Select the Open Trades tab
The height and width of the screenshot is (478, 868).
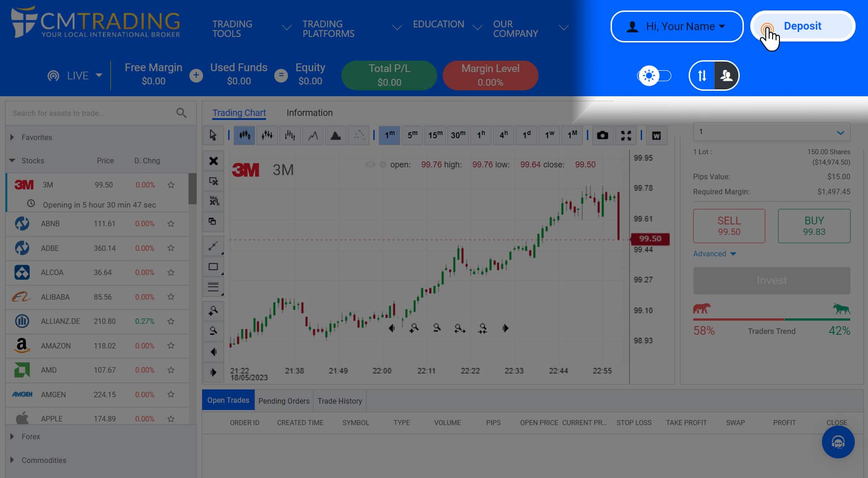point(228,400)
